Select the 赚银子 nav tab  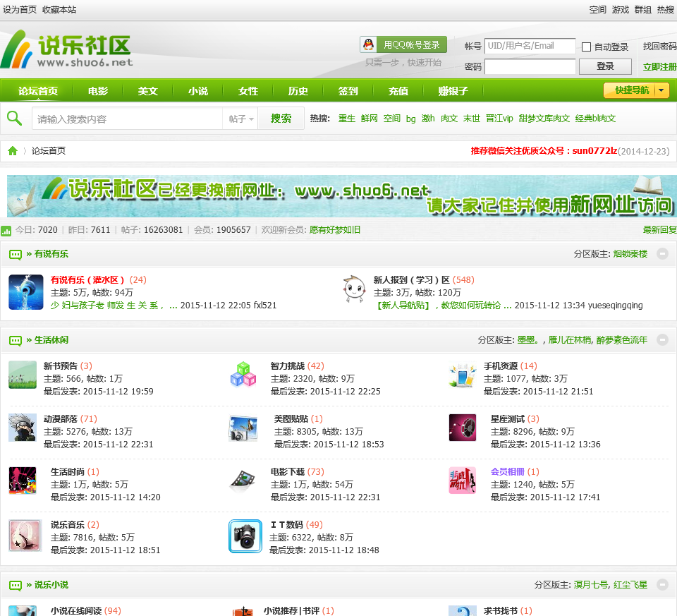(453, 91)
